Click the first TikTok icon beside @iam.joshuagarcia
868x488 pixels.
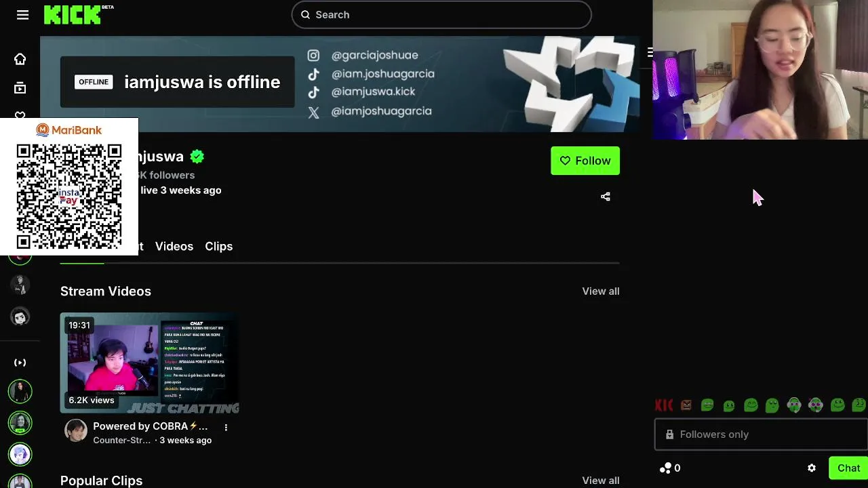pyautogui.click(x=313, y=75)
